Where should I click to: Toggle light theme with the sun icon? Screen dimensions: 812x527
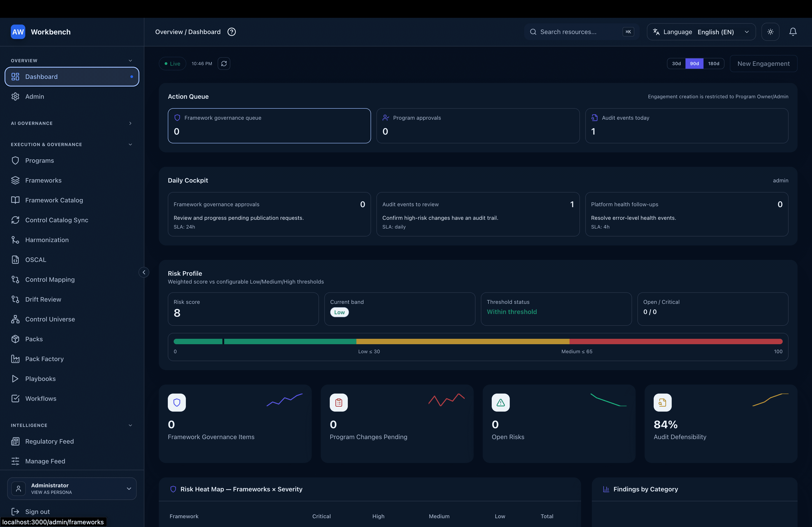coord(770,32)
